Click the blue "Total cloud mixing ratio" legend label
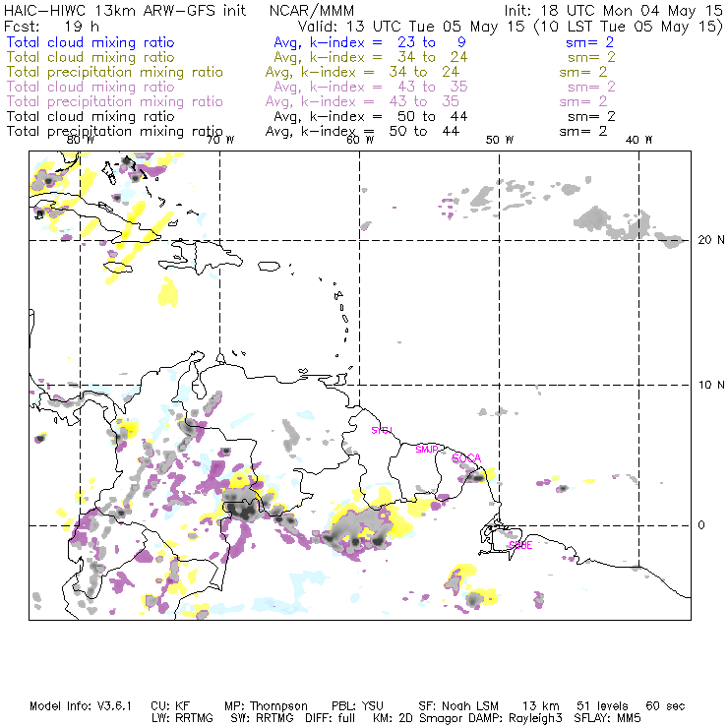 [x=91, y=42]
